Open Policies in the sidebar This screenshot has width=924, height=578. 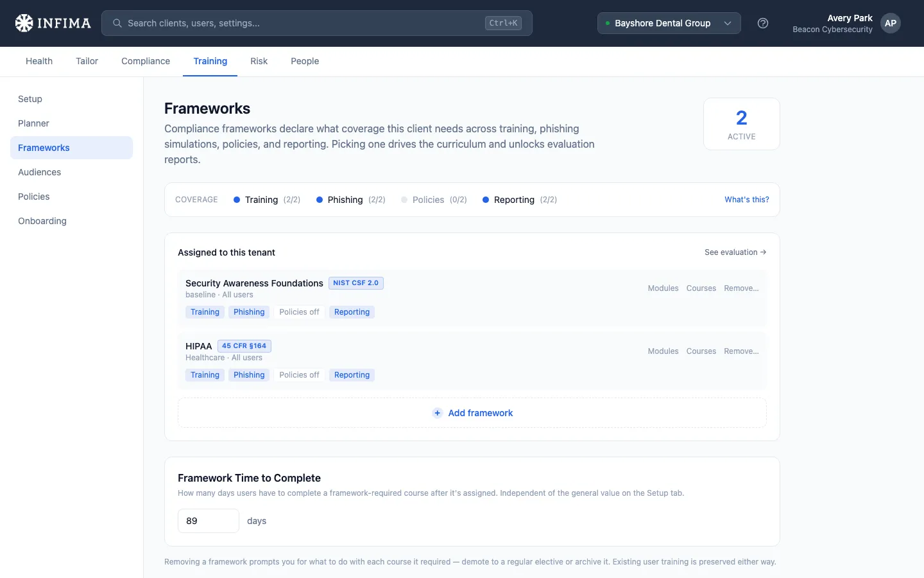tap(71, 197)
